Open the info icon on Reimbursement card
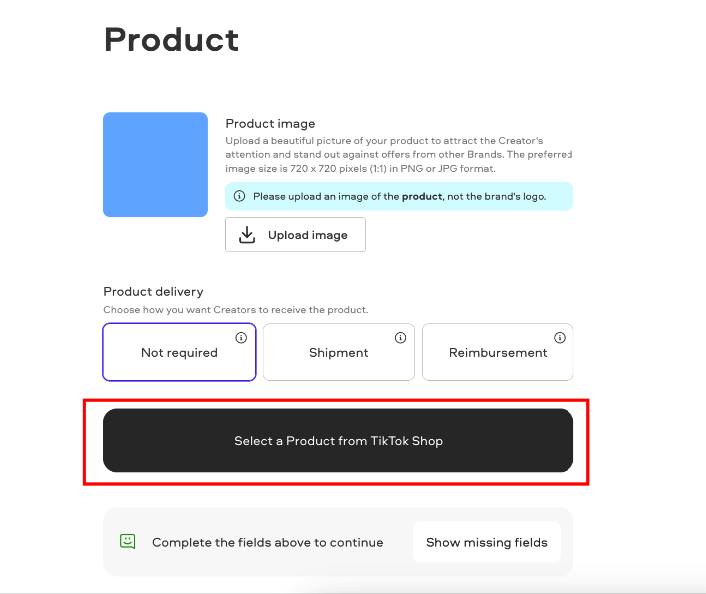 tap(560, 338)
